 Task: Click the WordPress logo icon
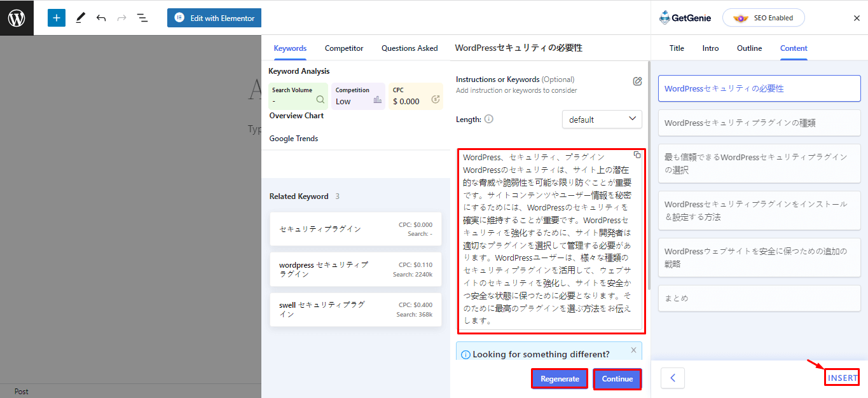(x=17, y=18)
